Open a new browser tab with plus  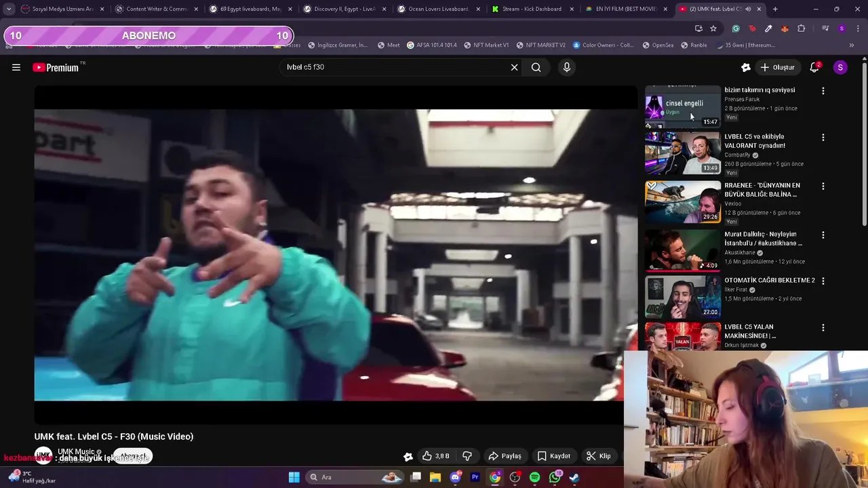[x=775, y=9]
